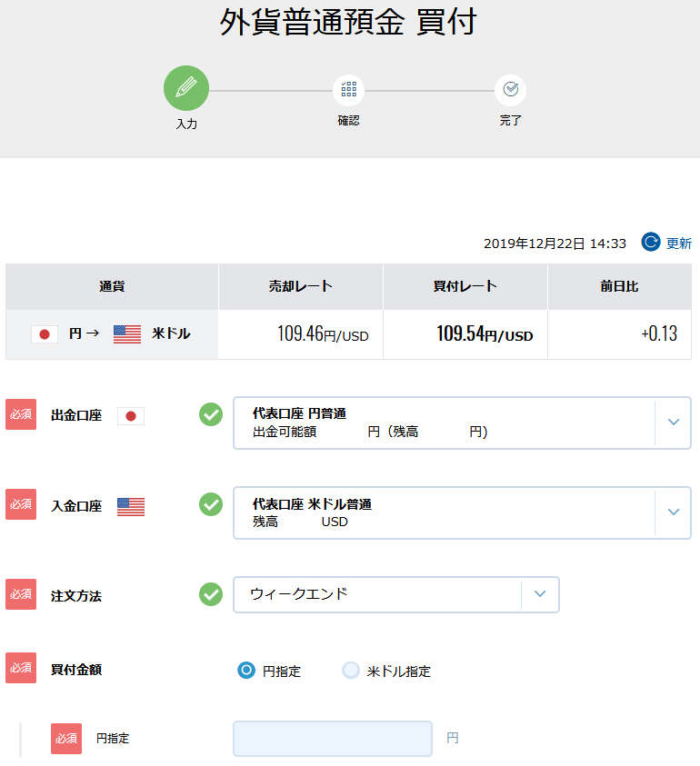Click the Japan flag beside 出金口座
Viewport: 700px width, 766px height.
coord(131,416)
